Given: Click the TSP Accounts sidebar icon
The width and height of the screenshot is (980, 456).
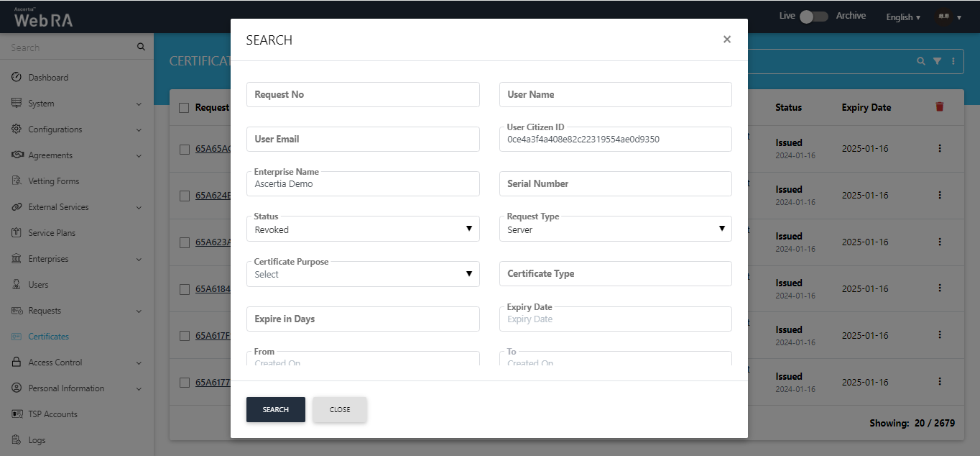Looking at the screenshot, I should (17, 414).
